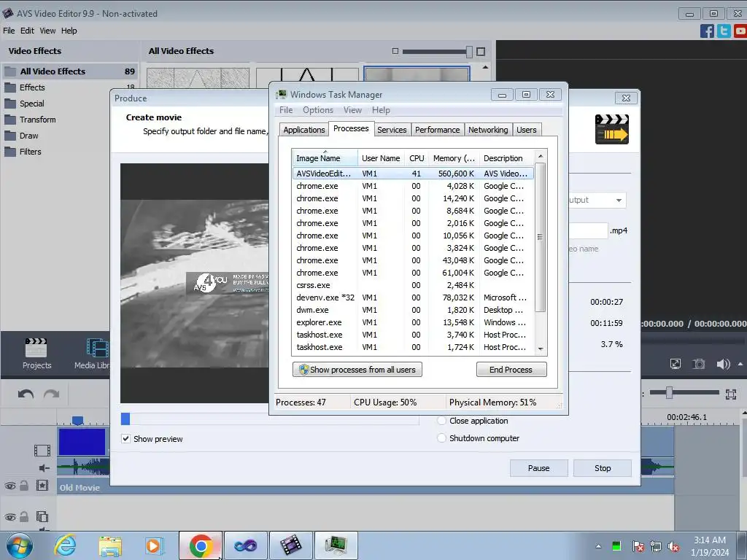Click Task Manager process list scrollbar
The image size is (747, 560).
coord(541,237)
